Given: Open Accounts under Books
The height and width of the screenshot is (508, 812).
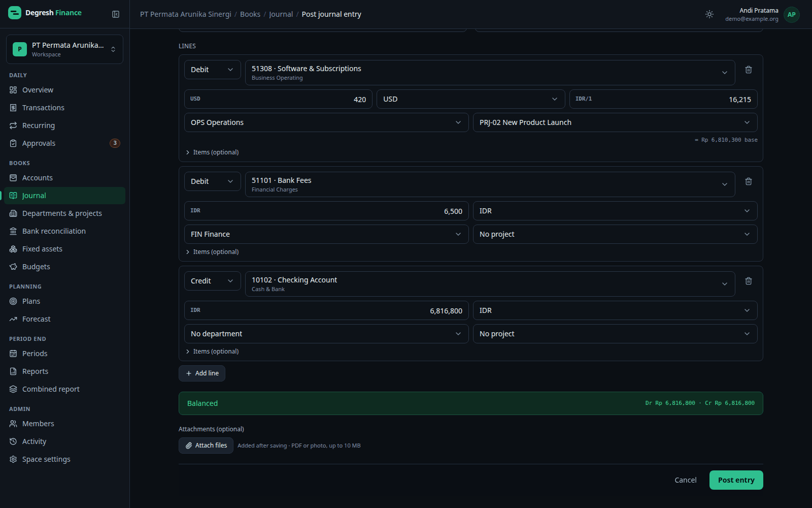Looking at the screenshot, I should [64, 178].
